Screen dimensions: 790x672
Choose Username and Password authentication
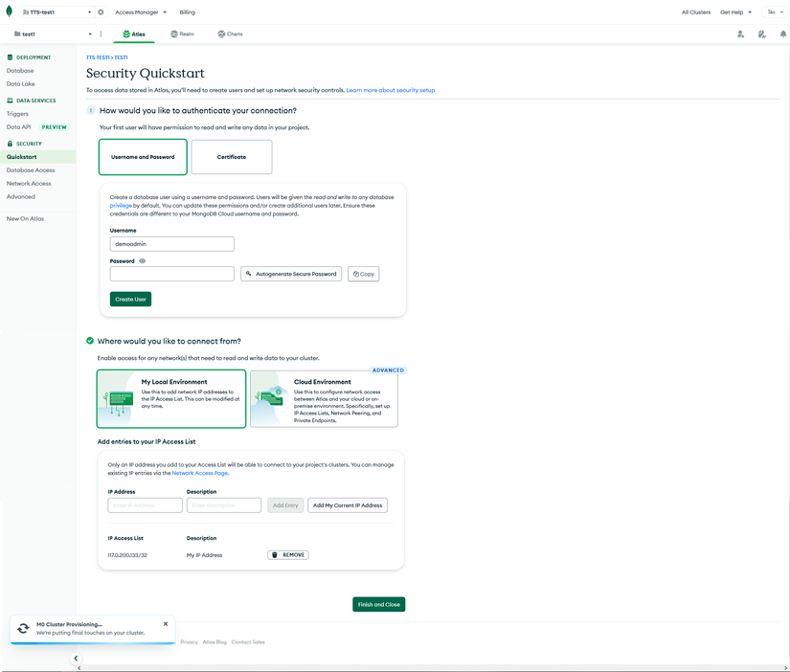tap(143, 157)
